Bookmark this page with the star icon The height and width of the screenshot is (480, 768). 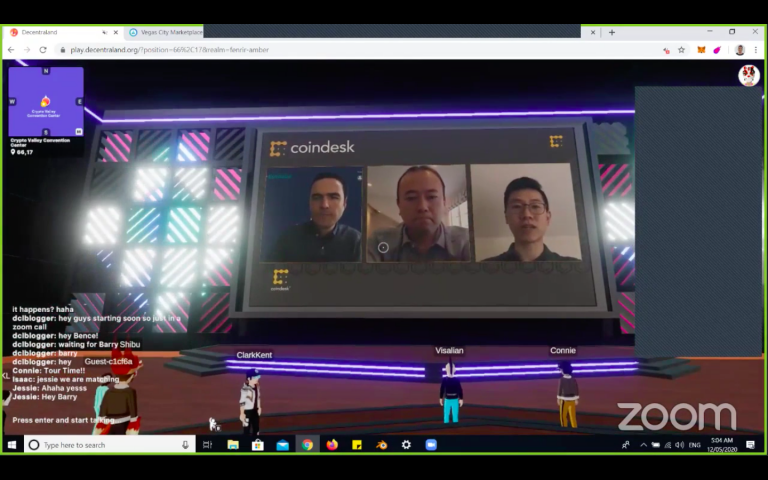point(681,50)
